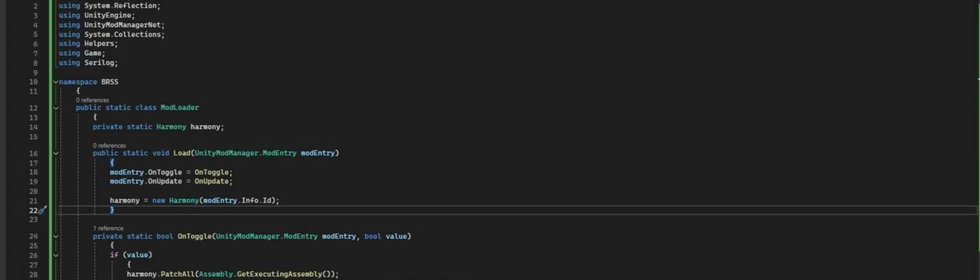Open the '0 references' CodeLens above ModLoader
Viewport: 980px width, 280px height.
coord(92,100)
